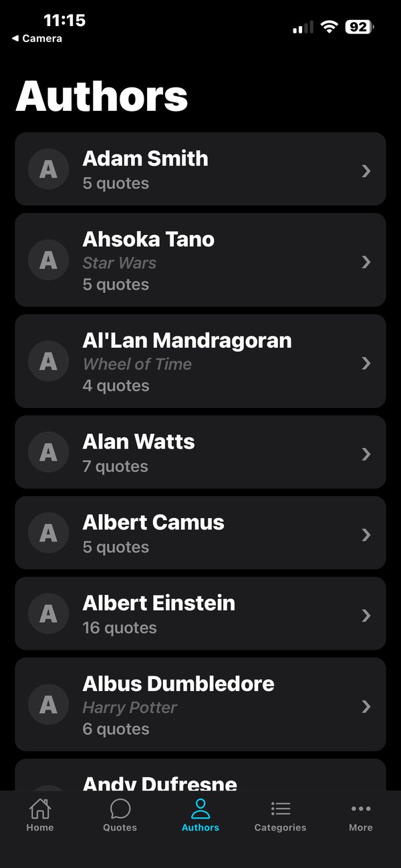Tap Albus Dumbledore's avatar circle

coord(48,704)
